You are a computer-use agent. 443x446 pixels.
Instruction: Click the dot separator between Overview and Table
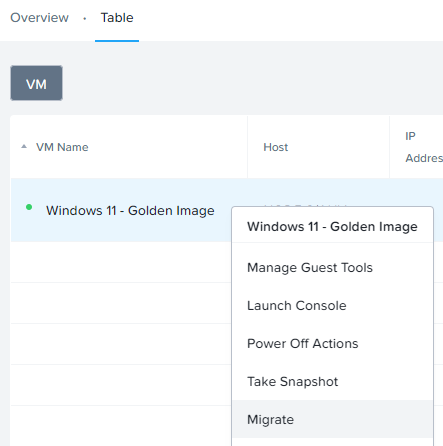click(x=85, y=19)
